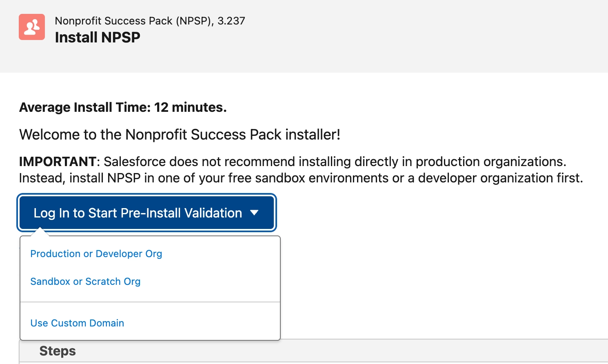
Task: Click the coral NPSP people icon
Action: tap(32, 27)
